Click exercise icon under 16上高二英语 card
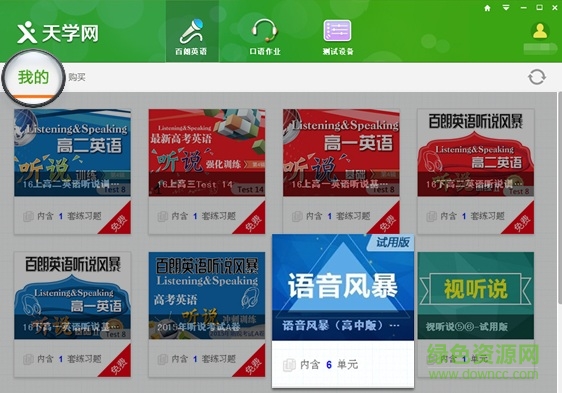 point(28,217)
